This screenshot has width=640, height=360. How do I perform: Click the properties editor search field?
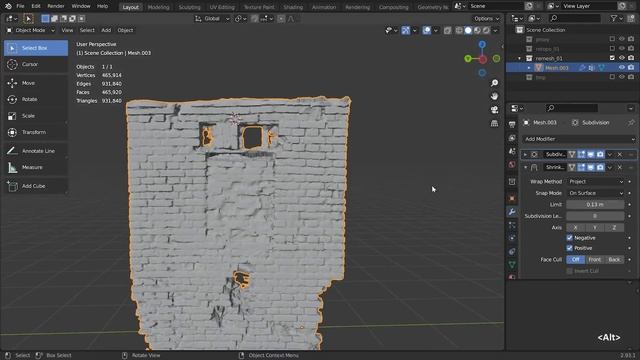(x=571, y=108)
